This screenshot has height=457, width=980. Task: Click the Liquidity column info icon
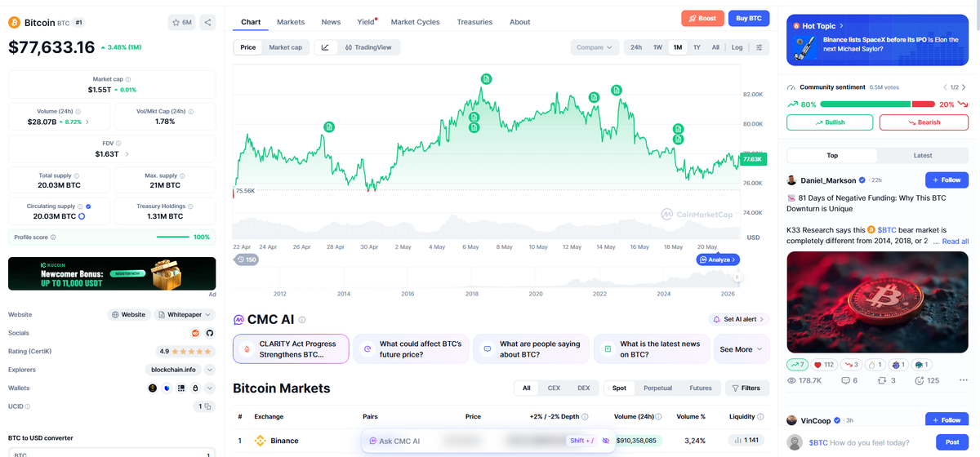(762, 416)
